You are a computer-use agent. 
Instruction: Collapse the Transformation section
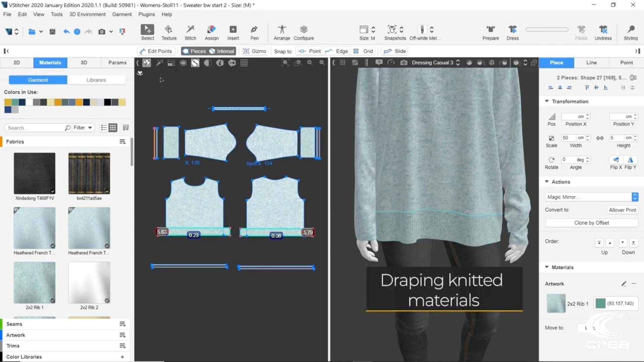pos(547,101)
